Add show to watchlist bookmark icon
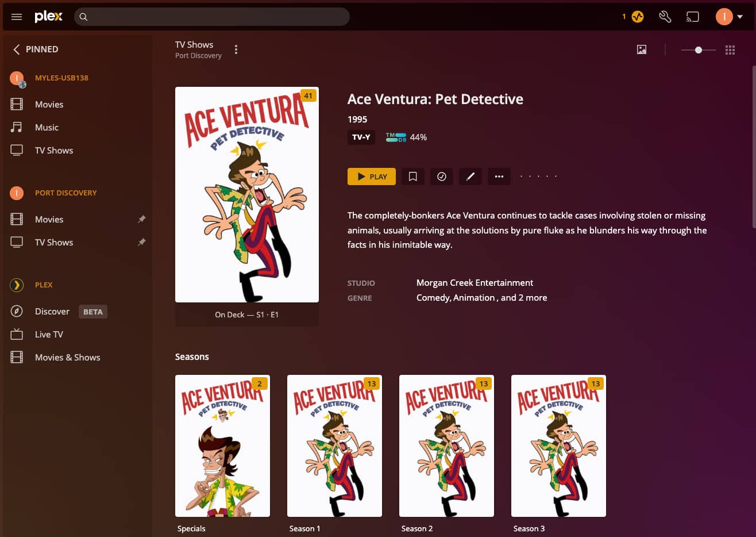756x537 pixels. (413, 177)
